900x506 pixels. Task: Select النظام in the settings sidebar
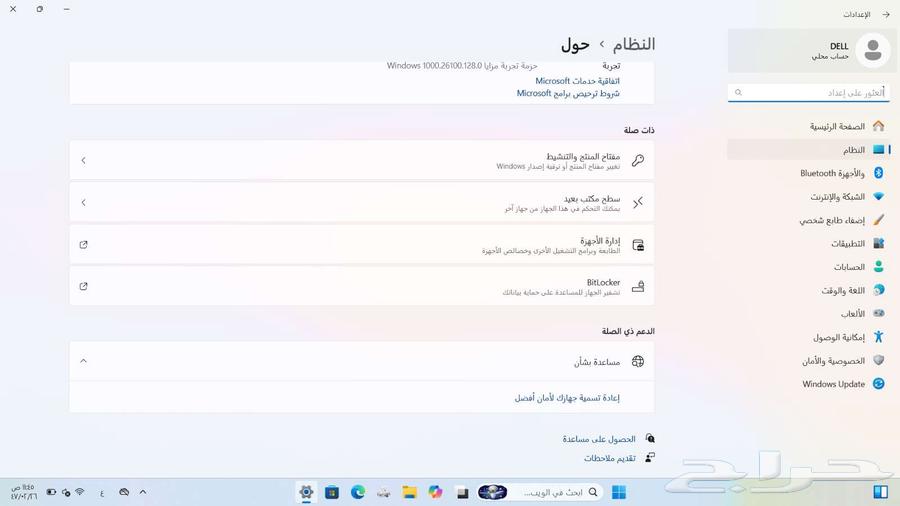coord(809,150)
